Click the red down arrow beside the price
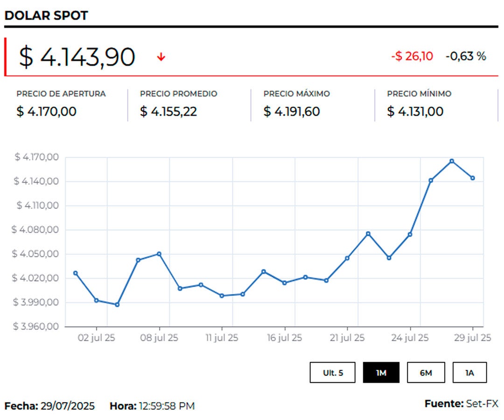The image size is (504, 420). [x=161, y=57]
